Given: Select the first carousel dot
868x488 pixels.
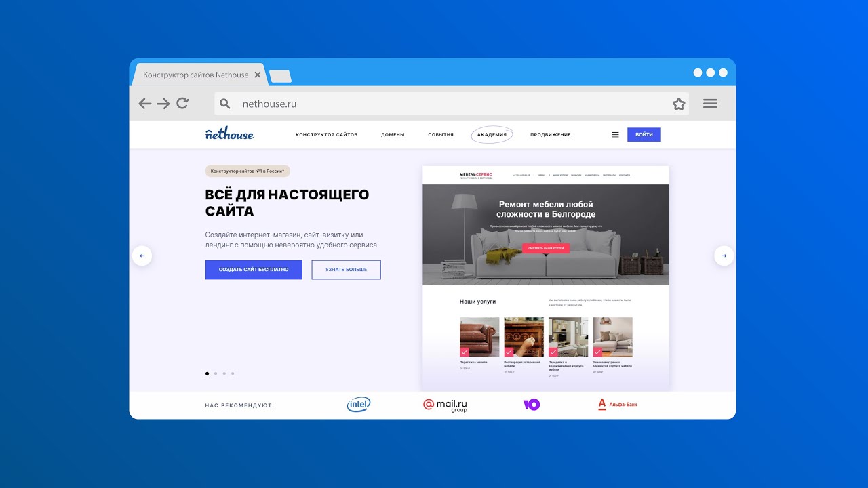Looking at the screenshot, I should [207, 373].
